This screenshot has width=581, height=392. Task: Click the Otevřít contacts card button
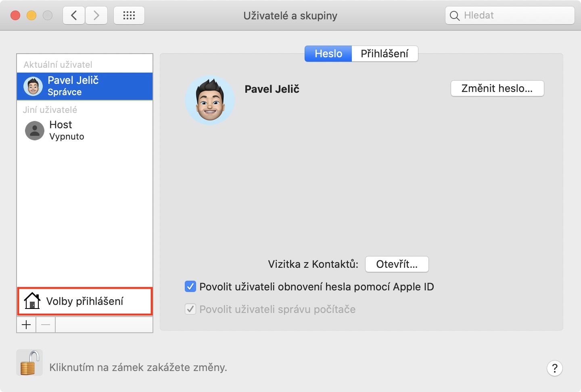click(397, 264)
